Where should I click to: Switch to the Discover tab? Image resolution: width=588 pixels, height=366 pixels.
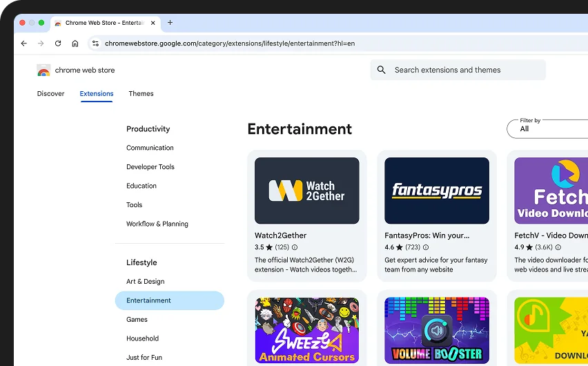coord(50,93)
